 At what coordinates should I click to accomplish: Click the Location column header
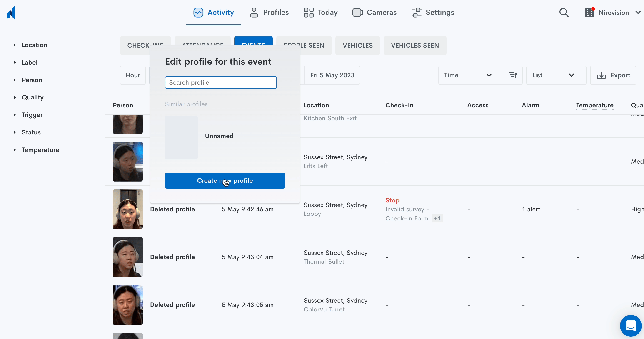point(316,105)
